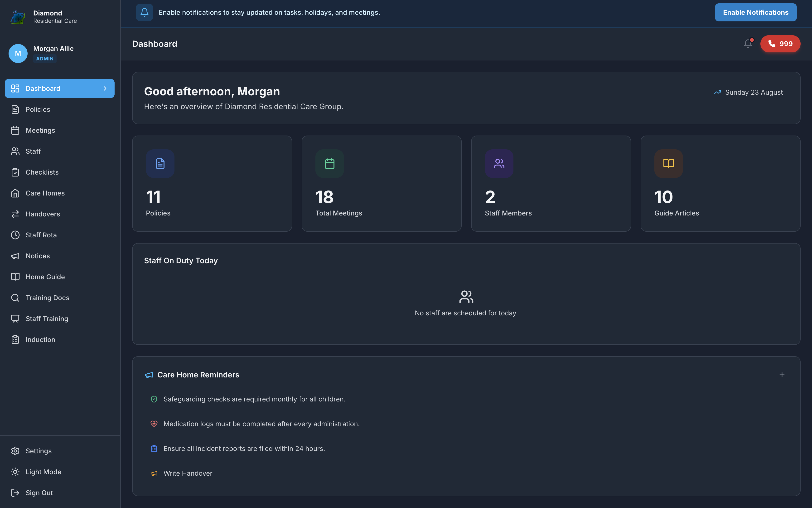
Task: Click the heart icon for medication reminder
Action: (154, 424)
